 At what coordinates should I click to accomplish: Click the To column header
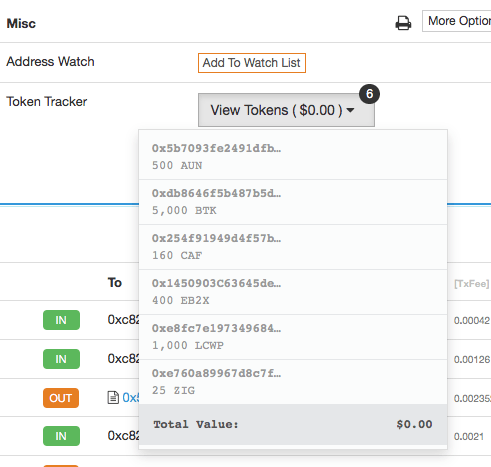coord(115,283)
